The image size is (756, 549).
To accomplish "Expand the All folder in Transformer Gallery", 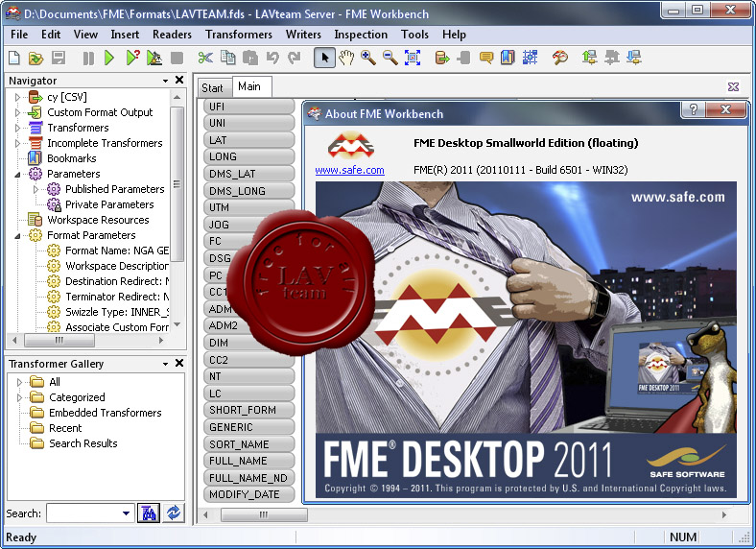I will tap(19, 383).
